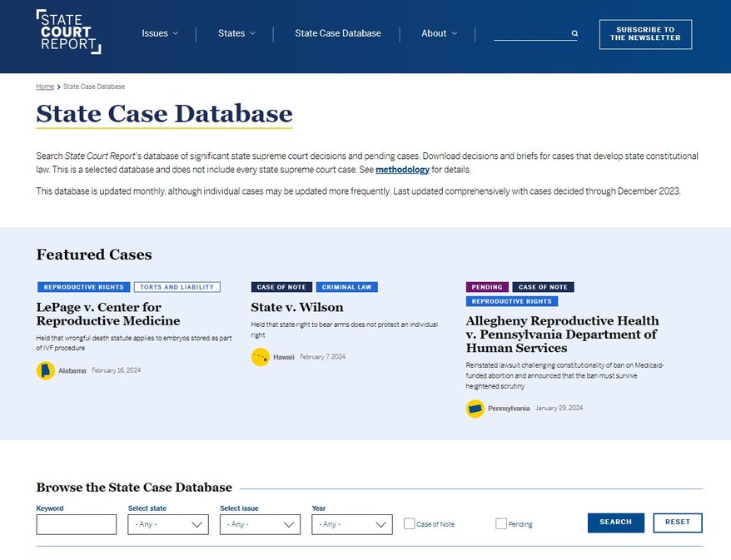Expand the States navigation menu

[236, 33]
